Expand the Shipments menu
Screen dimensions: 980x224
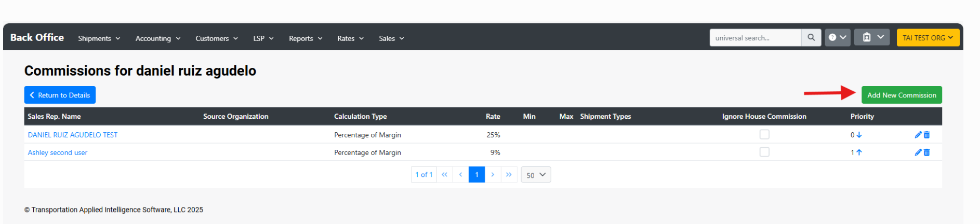[99, 38]
